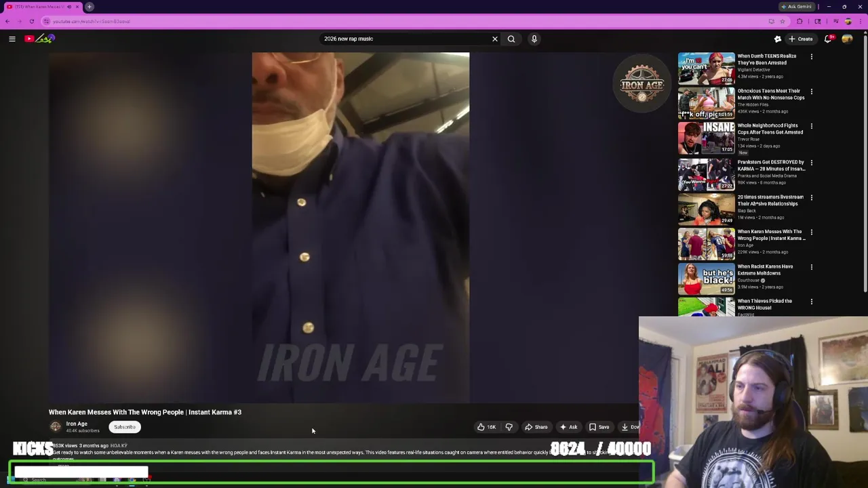Dislike the video

pyautogui.click(x=509, y=427)
